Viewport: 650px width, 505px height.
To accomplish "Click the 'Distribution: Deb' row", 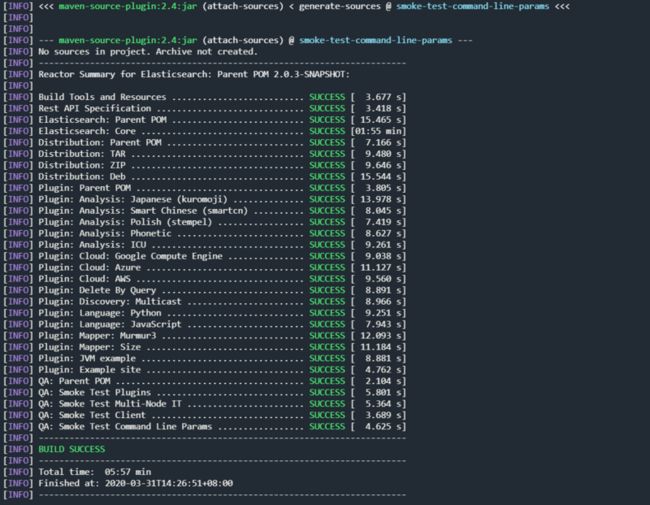I will coord(204,177).
